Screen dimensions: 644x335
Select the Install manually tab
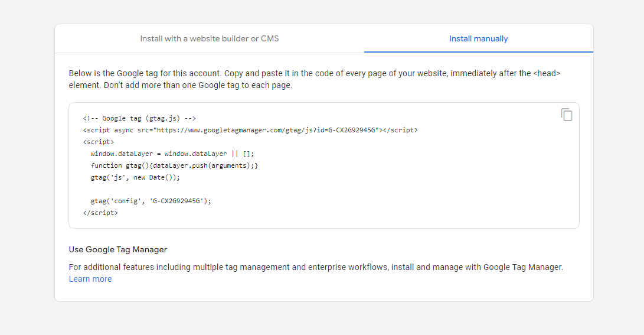[478, 39]
